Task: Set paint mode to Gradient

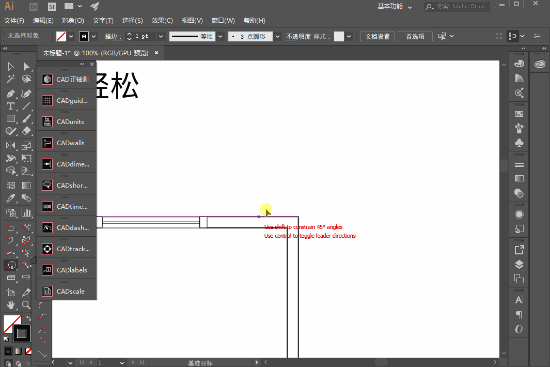Action: coord(18,351)
